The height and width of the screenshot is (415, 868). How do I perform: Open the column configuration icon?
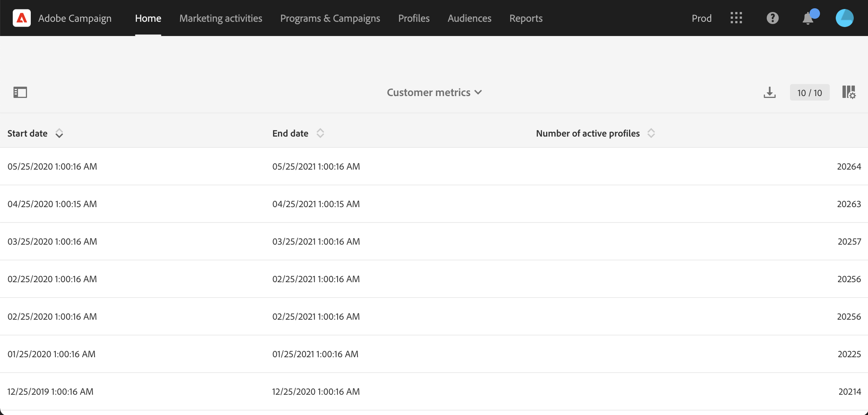[848, 92]
